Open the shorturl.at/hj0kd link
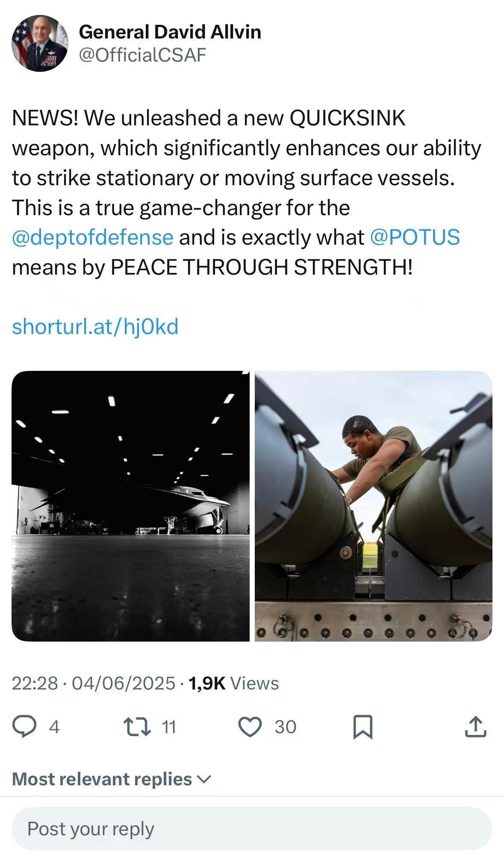 click(x=95, y=327)
